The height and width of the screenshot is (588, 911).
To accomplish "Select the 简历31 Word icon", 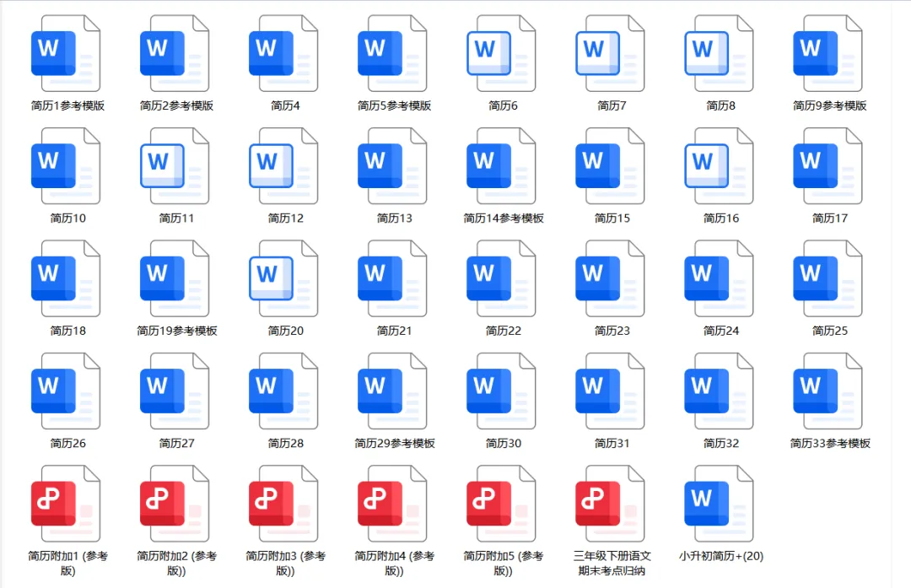I will [610, 391].
